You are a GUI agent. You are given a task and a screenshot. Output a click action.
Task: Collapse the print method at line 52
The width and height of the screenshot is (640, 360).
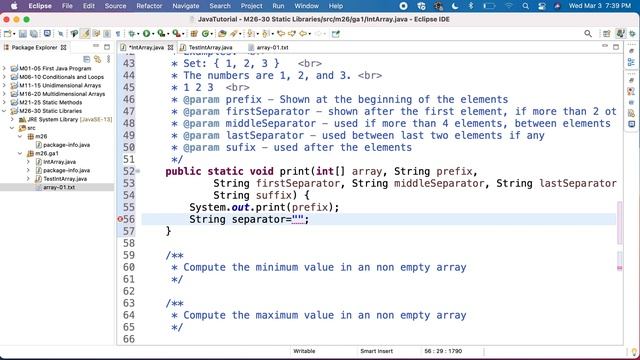(138, 171)
